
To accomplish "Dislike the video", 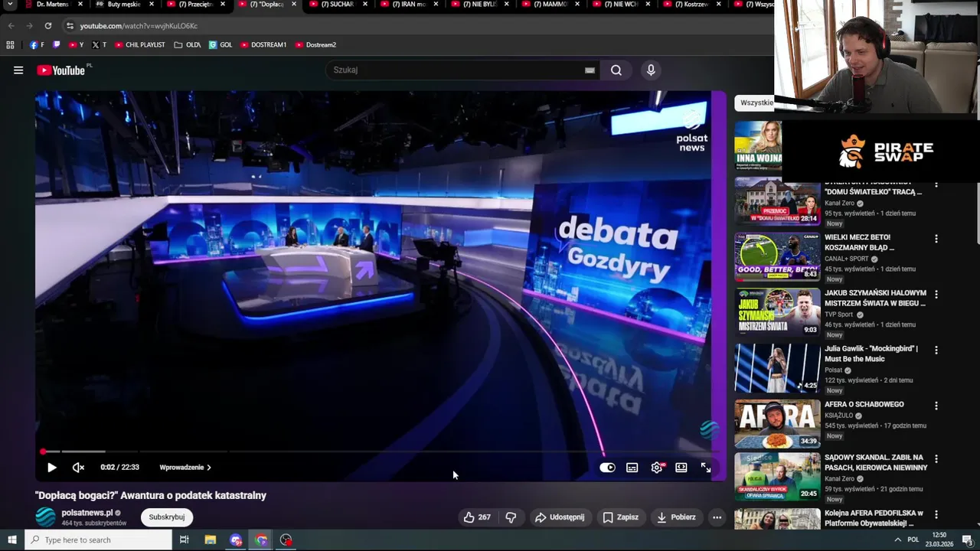I will click(511, 517).
